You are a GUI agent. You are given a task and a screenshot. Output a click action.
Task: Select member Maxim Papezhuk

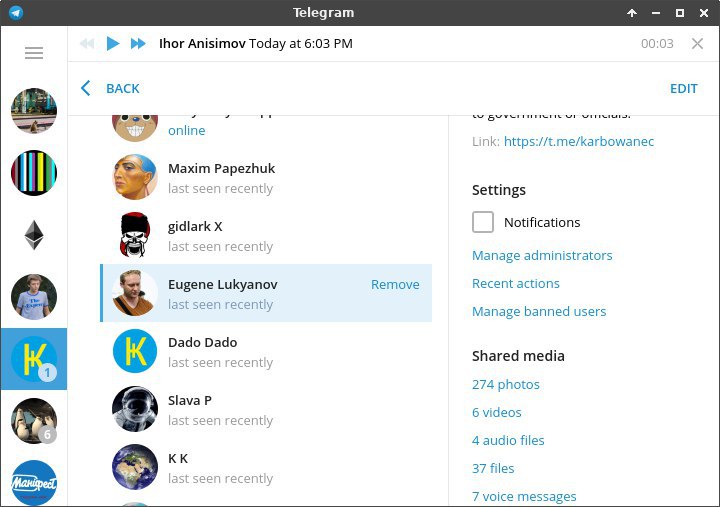pos(266,177)
